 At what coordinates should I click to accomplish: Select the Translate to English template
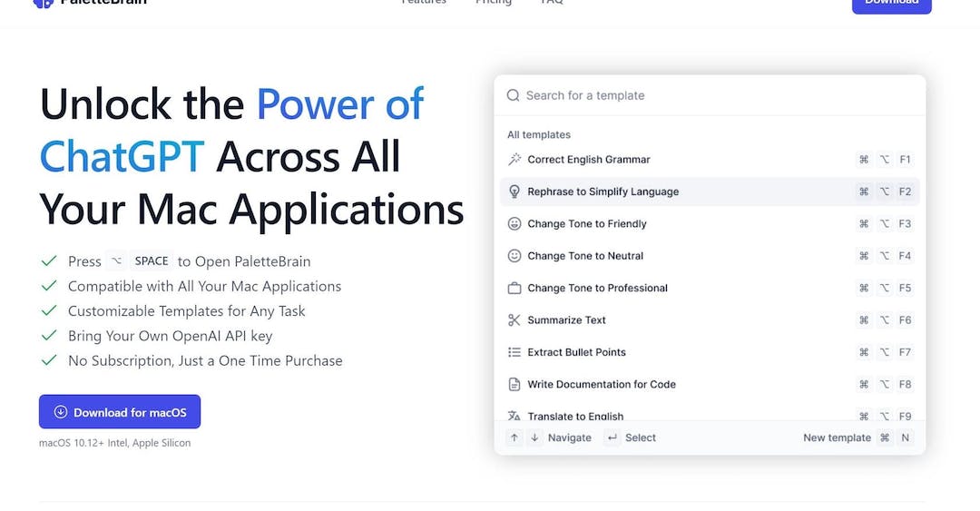coord(710,413)
